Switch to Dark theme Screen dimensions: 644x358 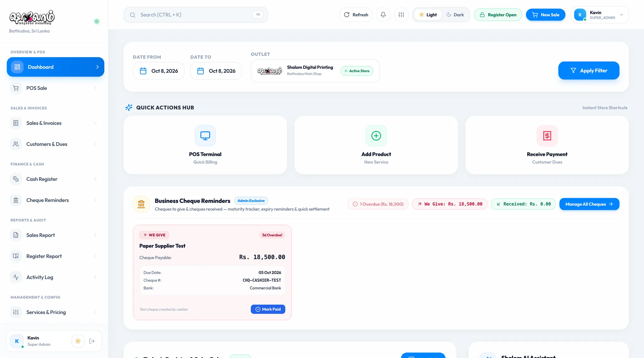tap(455, 15)
